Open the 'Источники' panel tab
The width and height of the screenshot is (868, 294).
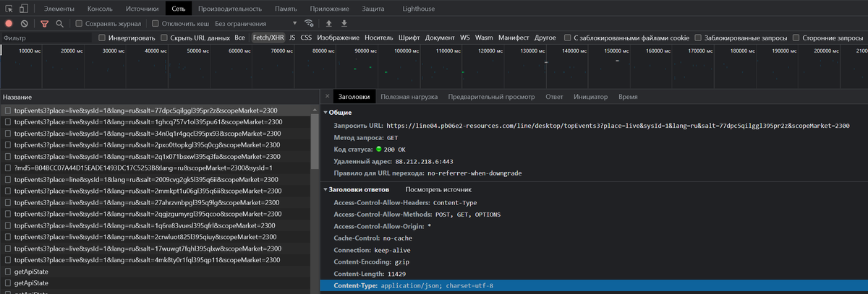pos(142,9)
